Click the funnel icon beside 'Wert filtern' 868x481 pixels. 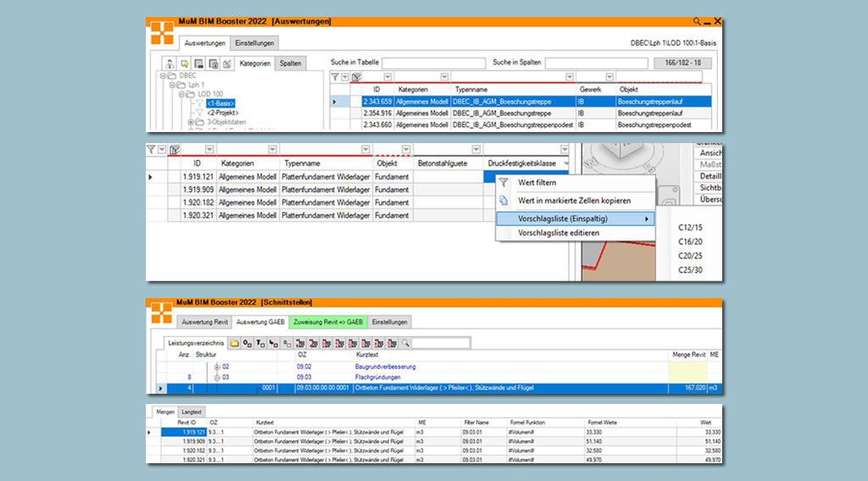click(504, 182)
